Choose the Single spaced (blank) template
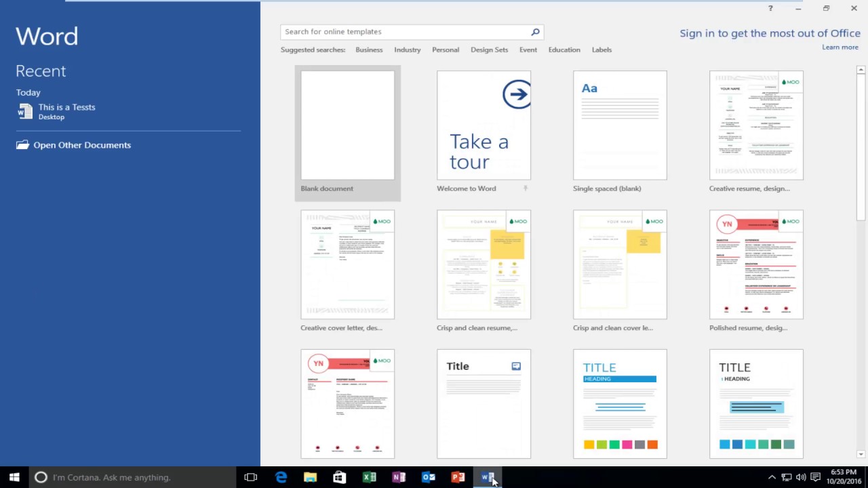Viewport: 868px width, 488px height. click(x=620, y=125)
